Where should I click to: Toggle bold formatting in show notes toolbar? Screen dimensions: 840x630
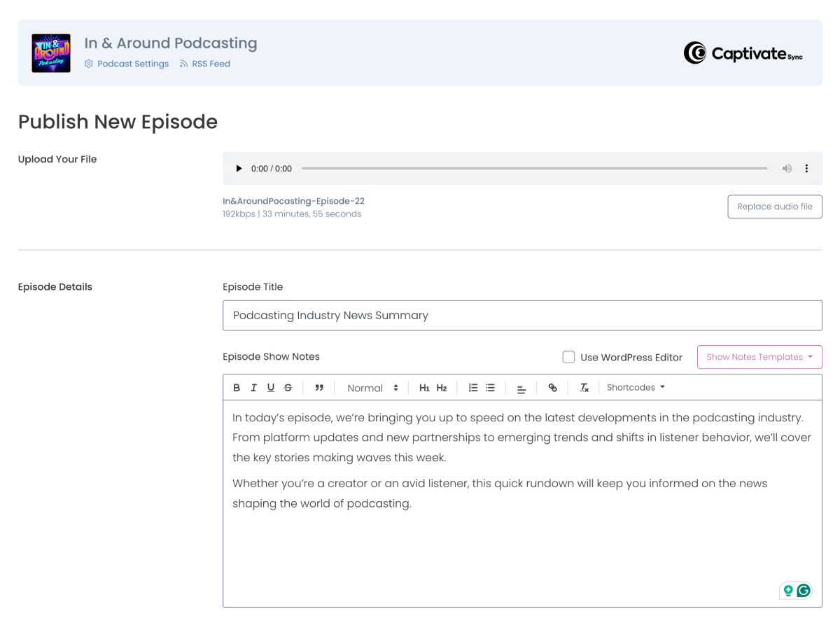click(237, 388)
